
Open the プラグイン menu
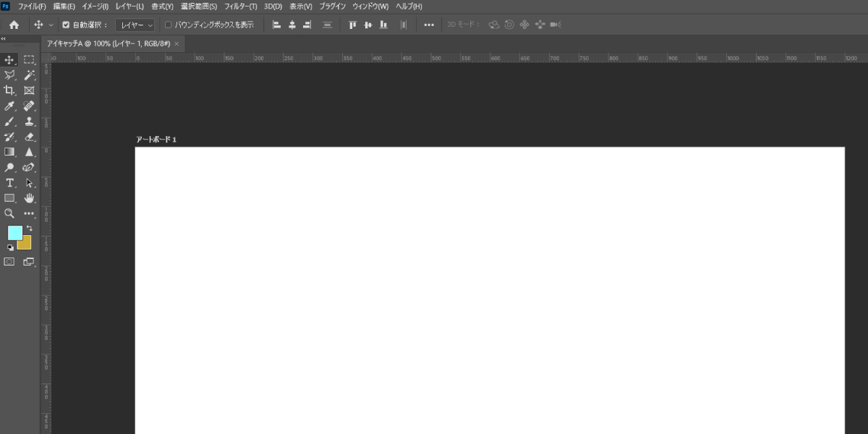(x=333, y=6)
